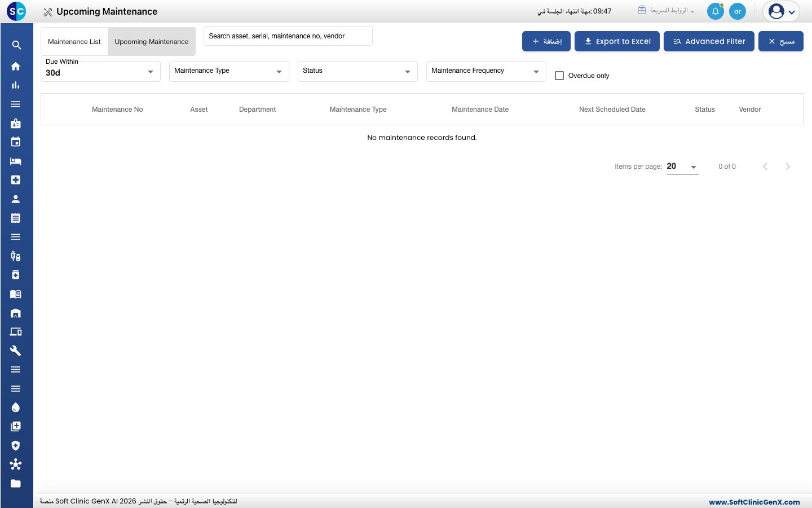
Task: Open the Due Within dropdown
Action: click(x=100, y=72)
